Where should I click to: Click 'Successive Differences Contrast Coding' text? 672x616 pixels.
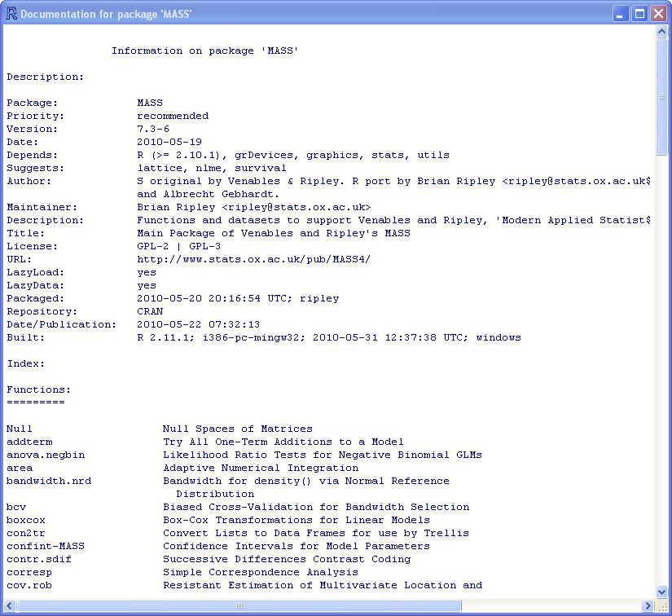pyautogui.click(x=287, y=559)
